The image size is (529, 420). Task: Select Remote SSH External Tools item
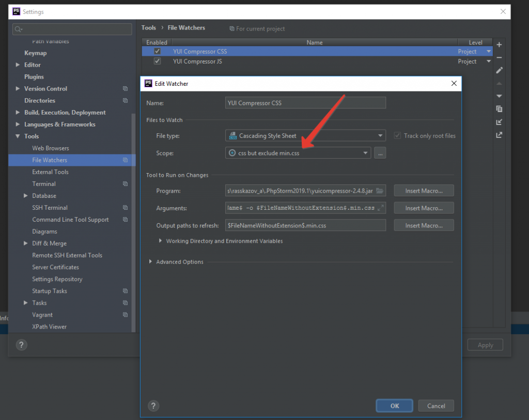(67, 255)
